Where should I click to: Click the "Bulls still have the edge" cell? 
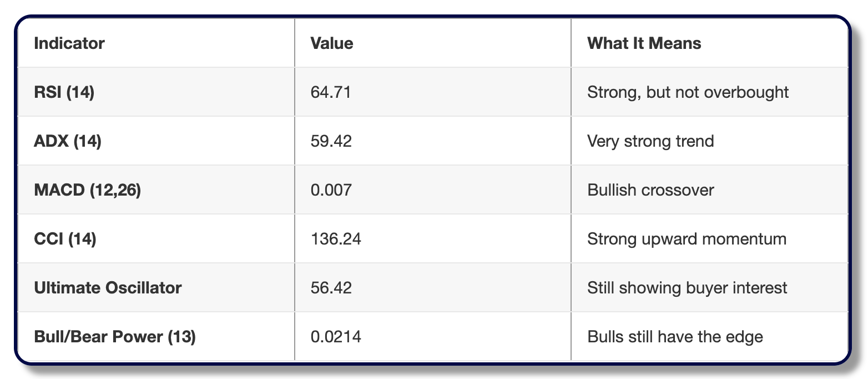pyautogui.click(x=675, y=337)
